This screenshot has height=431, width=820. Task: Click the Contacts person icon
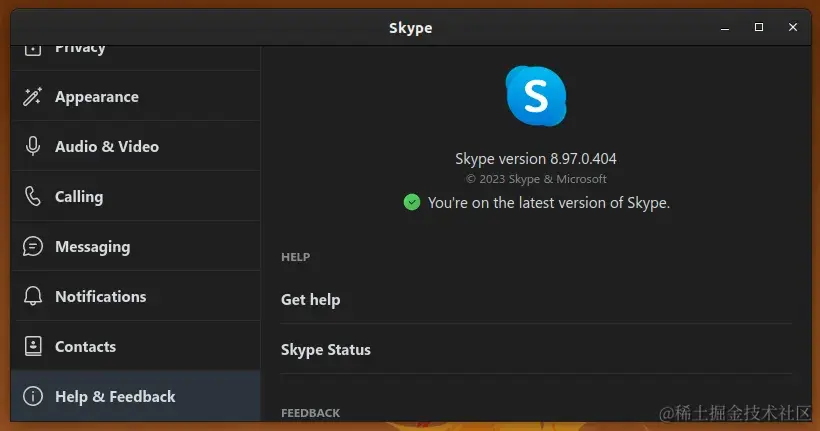click(x=33, y=347)
